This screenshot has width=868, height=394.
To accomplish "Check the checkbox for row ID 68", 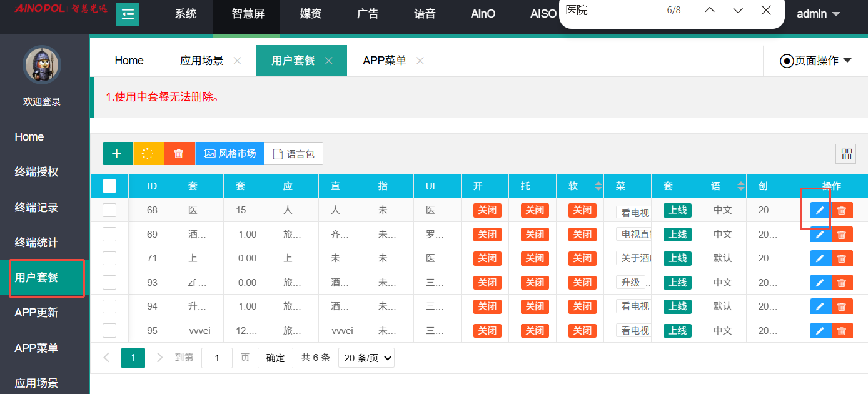I will click(109, 210).
